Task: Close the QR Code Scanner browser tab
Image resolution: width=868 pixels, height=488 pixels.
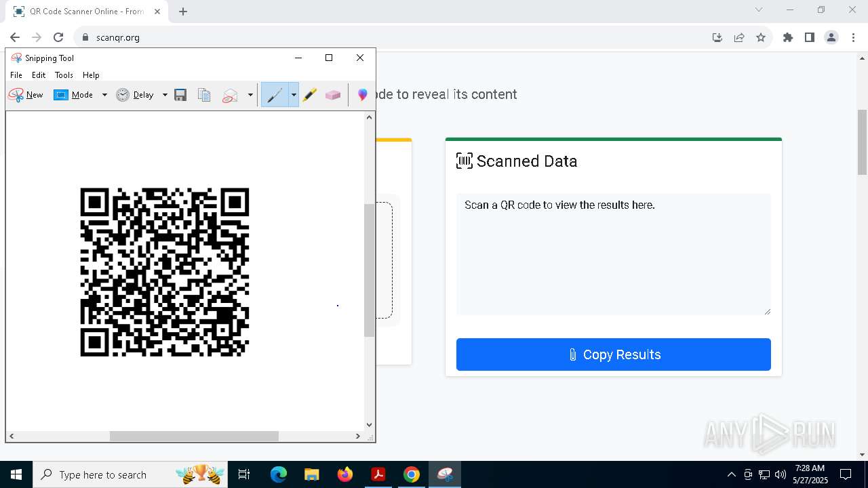Action: 157,12
